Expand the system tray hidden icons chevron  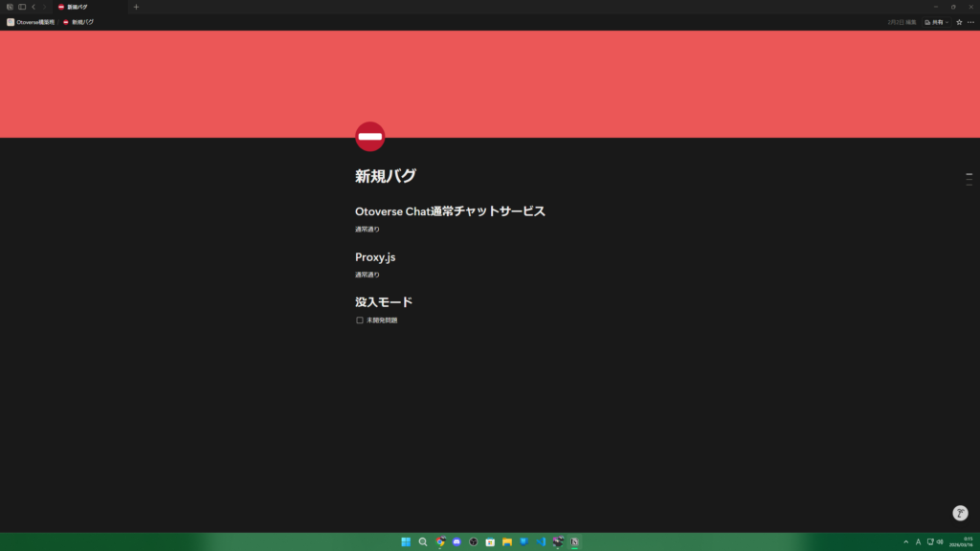pyautogui.click(x=905, y=541)
